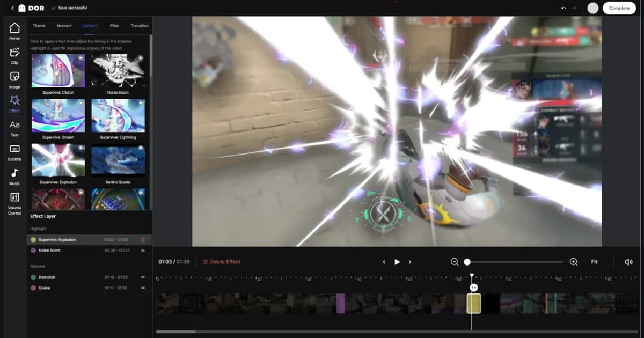644x338 pixels.
Task: Click the undo arrow icon
Action: pyautogui.click(x=563, y=8)
